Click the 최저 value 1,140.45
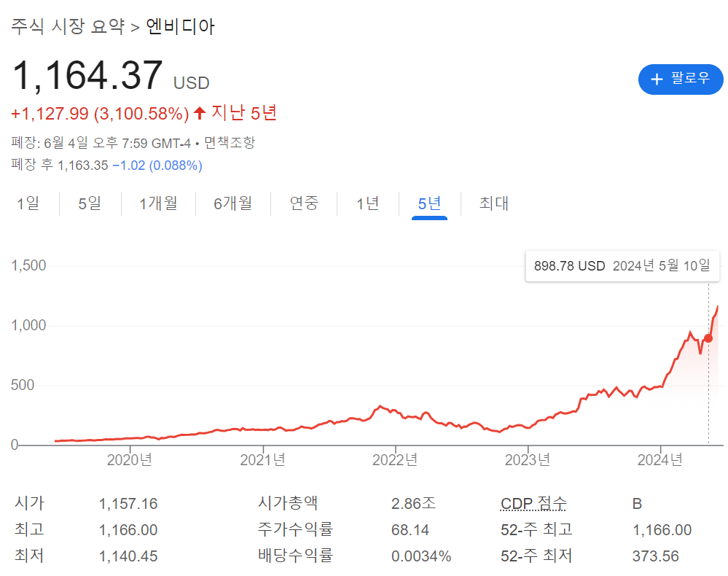Screen dimensions: 728x576 pos(128,556)
